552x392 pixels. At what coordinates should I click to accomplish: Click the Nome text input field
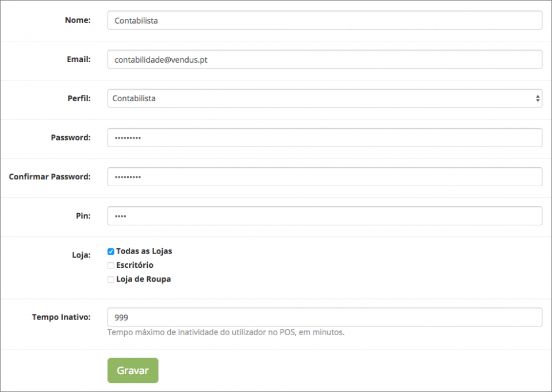[x=324, y=21]
